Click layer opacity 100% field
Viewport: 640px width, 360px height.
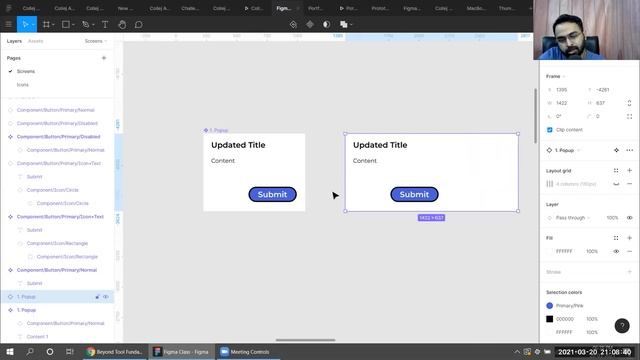(x=612, y=218)
